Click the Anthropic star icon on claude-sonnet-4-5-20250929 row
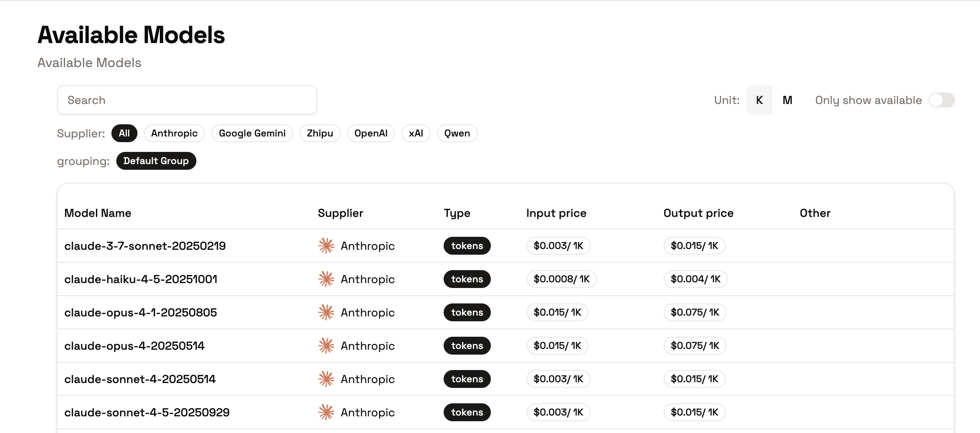 click(x=326, y=412)
